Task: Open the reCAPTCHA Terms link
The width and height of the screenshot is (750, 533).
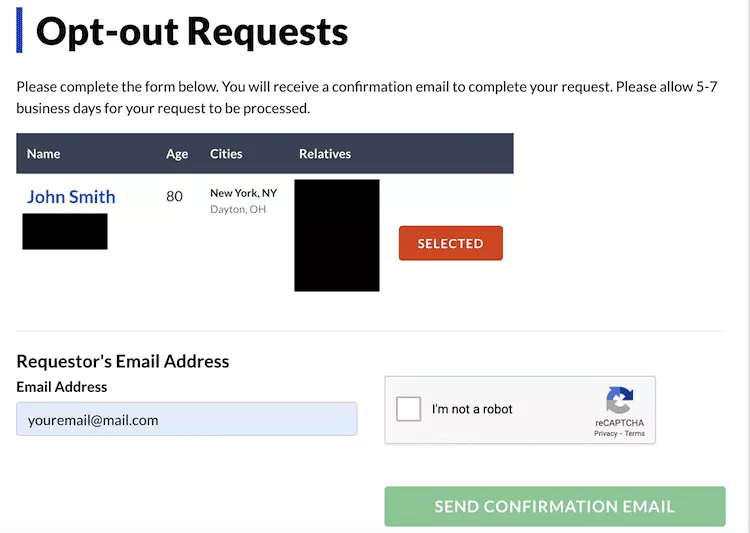Action: 635,433
